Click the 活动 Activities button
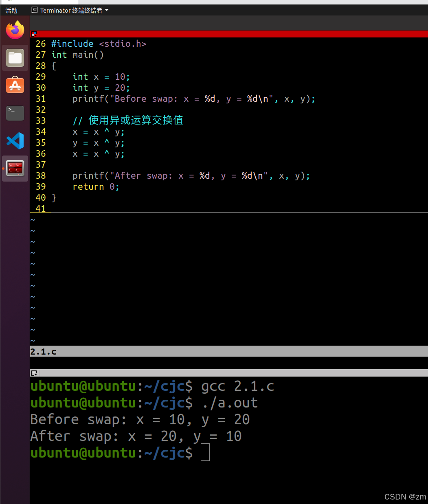Viewport: 428px width, 504px height. point(11,10)
